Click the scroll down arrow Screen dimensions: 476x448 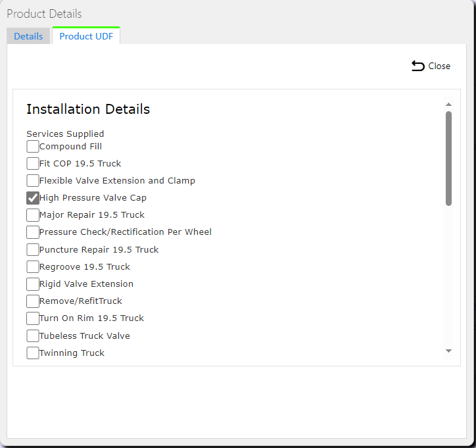tap(448, 351)
